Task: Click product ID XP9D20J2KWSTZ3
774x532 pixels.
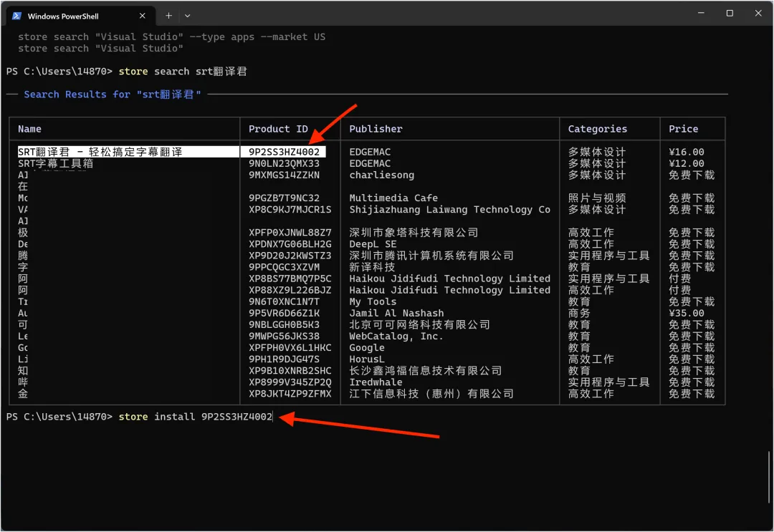Action: (290, 256)
